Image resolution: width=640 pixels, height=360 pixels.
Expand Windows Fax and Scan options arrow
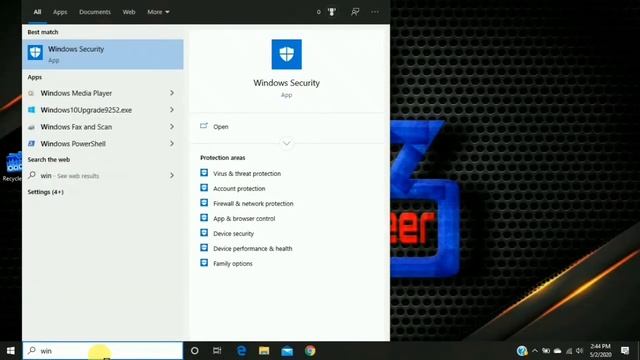(x=172, y=127)
